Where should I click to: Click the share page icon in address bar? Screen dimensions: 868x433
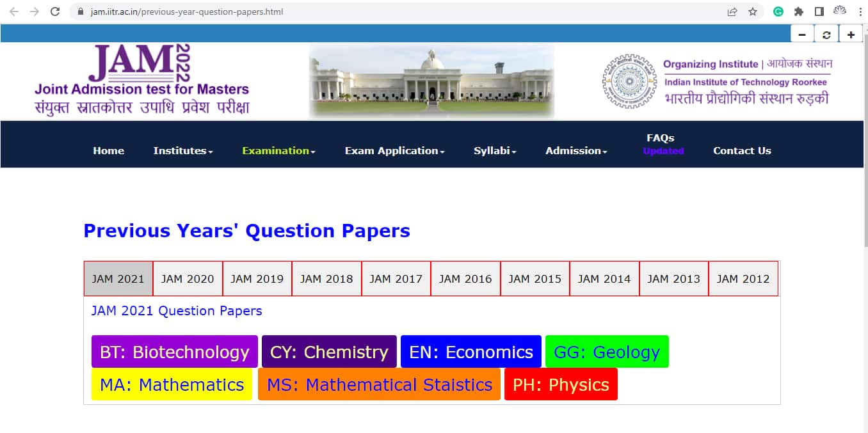[732, 12]
